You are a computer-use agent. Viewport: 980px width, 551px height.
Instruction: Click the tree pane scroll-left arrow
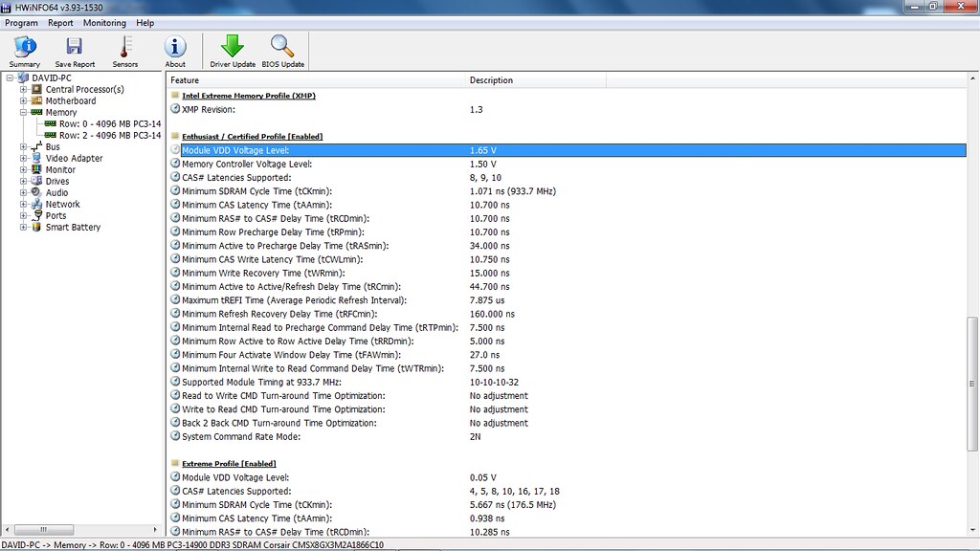7,529
